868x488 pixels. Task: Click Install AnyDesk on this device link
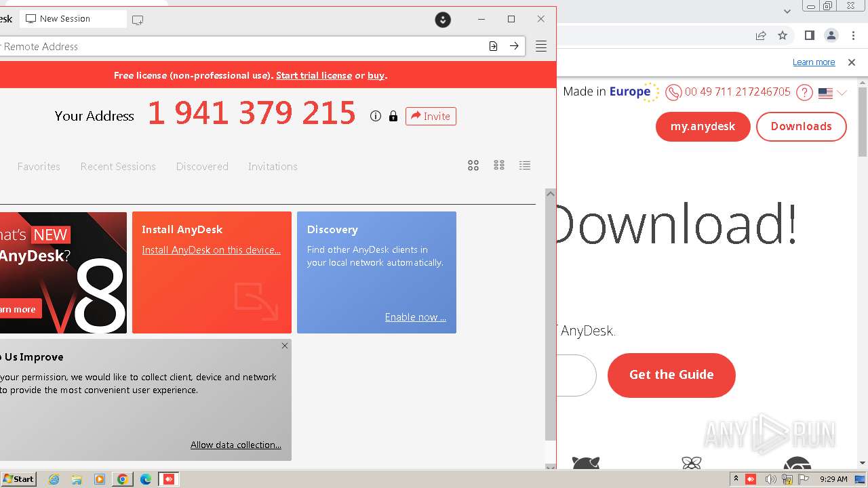[211, 250]
